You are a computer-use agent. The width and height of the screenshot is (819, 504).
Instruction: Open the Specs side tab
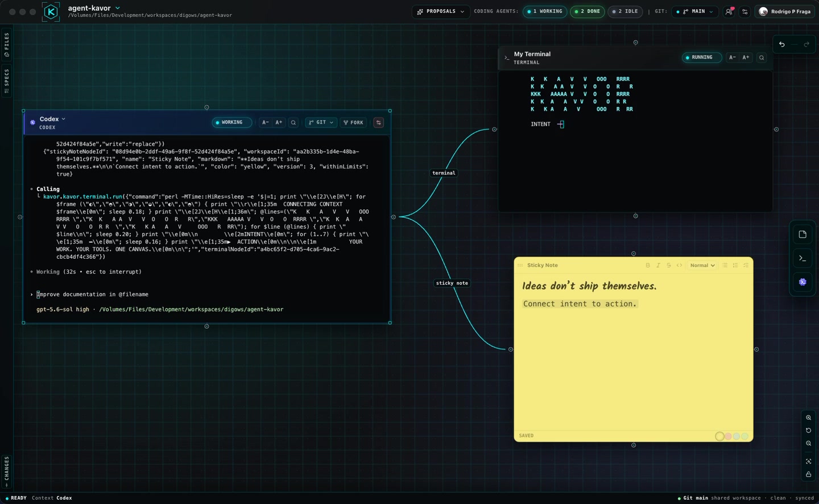[6, 81]
